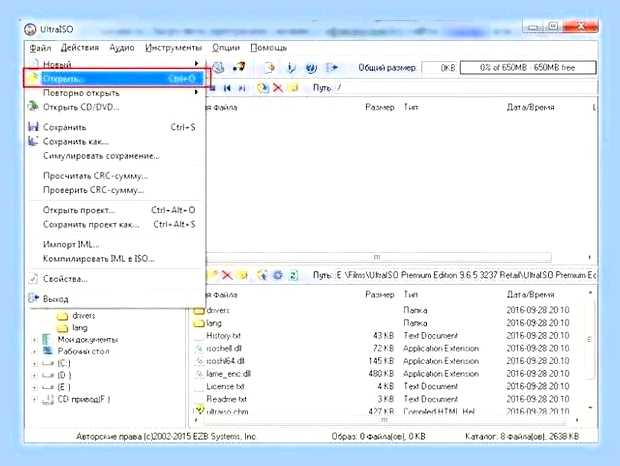Select License.txt in the file list
The height and width of the screenshot is (466, 620).
click(x=225, y=387)
